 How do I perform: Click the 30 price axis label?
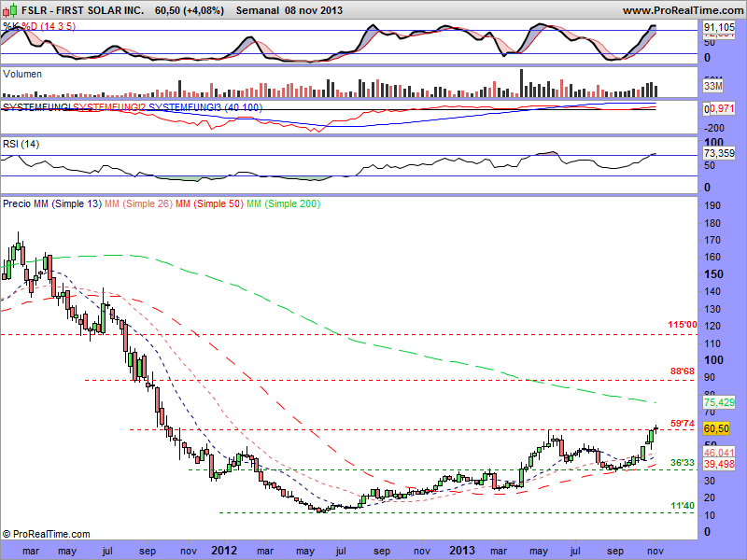click(710, 481)
